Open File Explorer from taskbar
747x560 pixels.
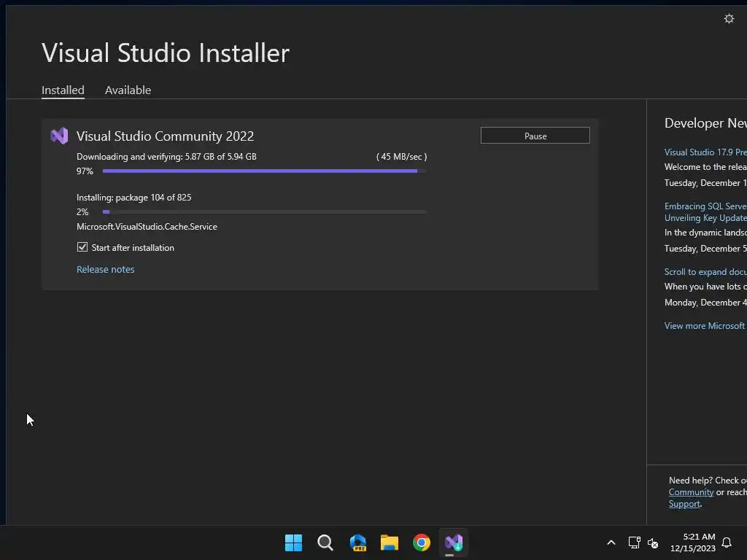pyautogui.click(x=390, y=542)
